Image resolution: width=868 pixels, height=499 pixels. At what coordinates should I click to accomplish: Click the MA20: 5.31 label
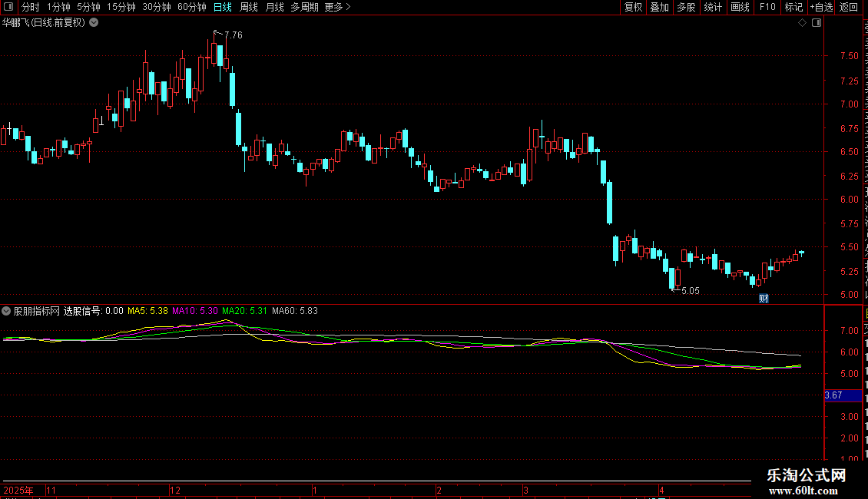click(x=244, y=311)
